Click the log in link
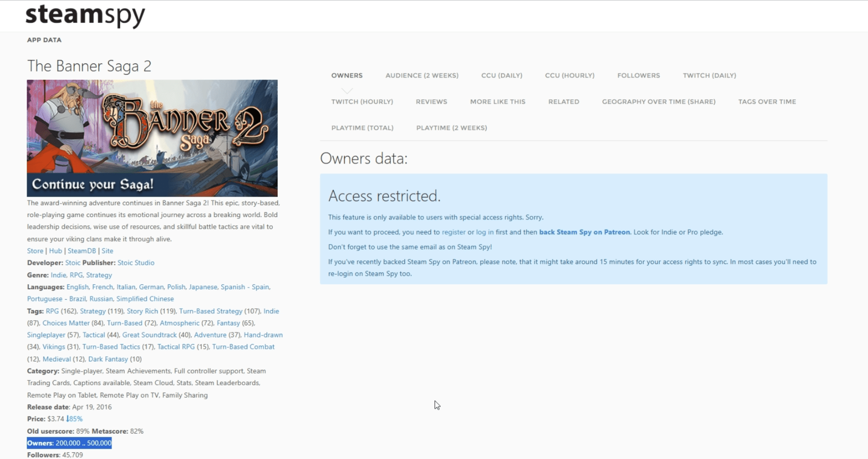The height and width of the screenshot is (459, 868). click(x=485, y=232)
